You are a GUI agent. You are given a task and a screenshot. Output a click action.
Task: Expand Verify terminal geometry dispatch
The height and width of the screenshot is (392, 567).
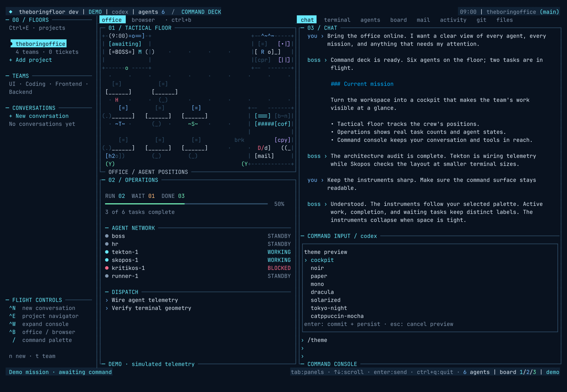(x=148, y=308)
